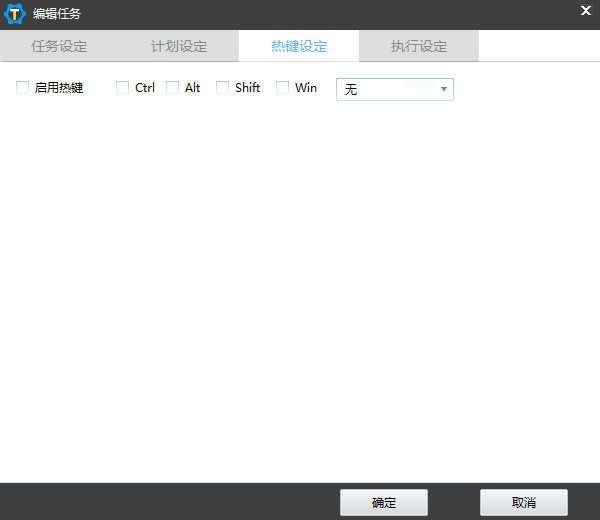
Task: Tick the Ctrl modifier checkbox
Action: coord(122,88)
